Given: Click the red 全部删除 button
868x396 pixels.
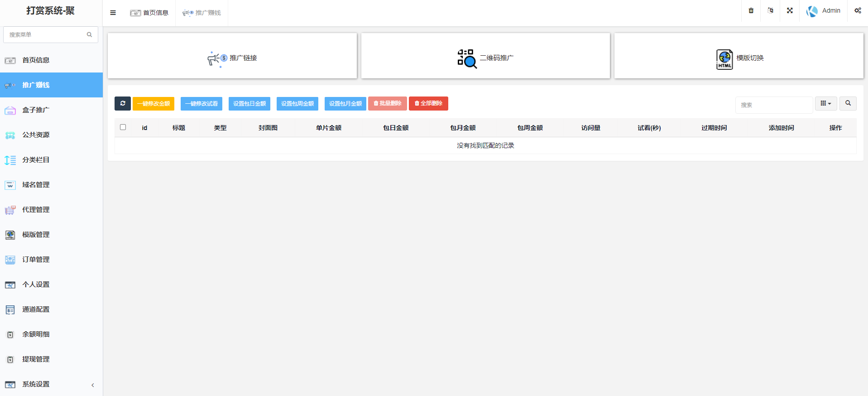Looking at the screenshot, I should (x=428, y=103).
